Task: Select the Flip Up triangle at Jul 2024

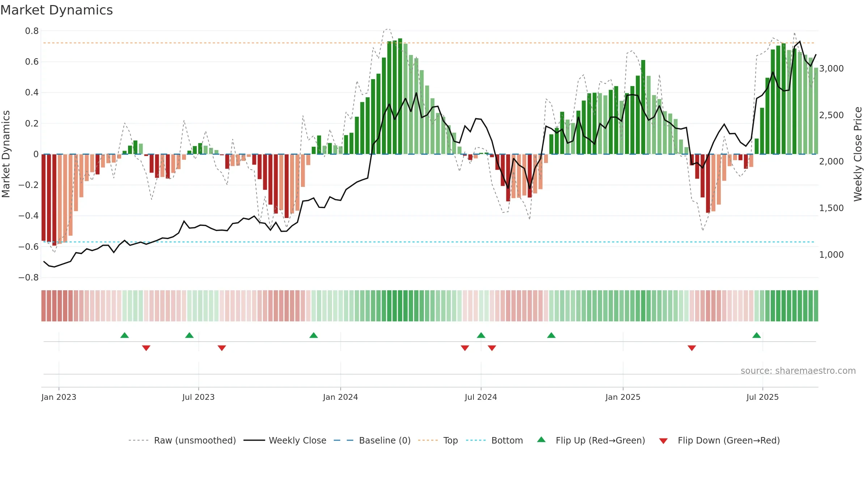Action: pyautogui.click(x=481, y=335)
